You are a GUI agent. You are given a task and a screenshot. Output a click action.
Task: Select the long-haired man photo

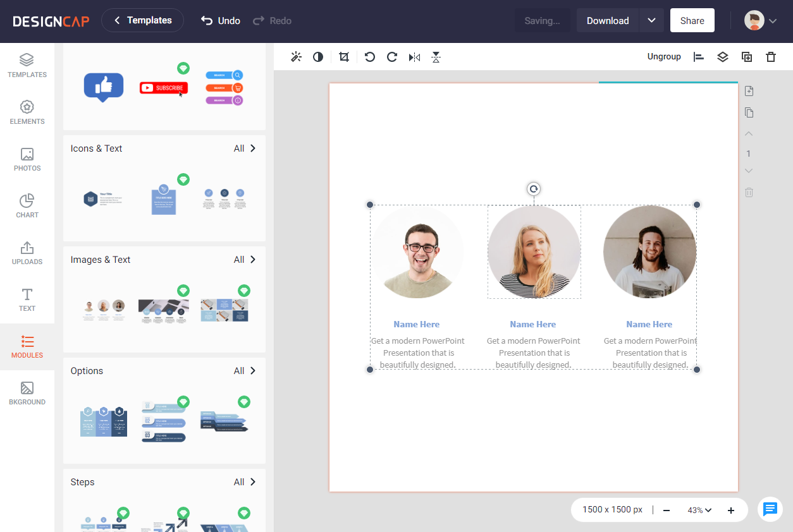click(x=650, y=252)
